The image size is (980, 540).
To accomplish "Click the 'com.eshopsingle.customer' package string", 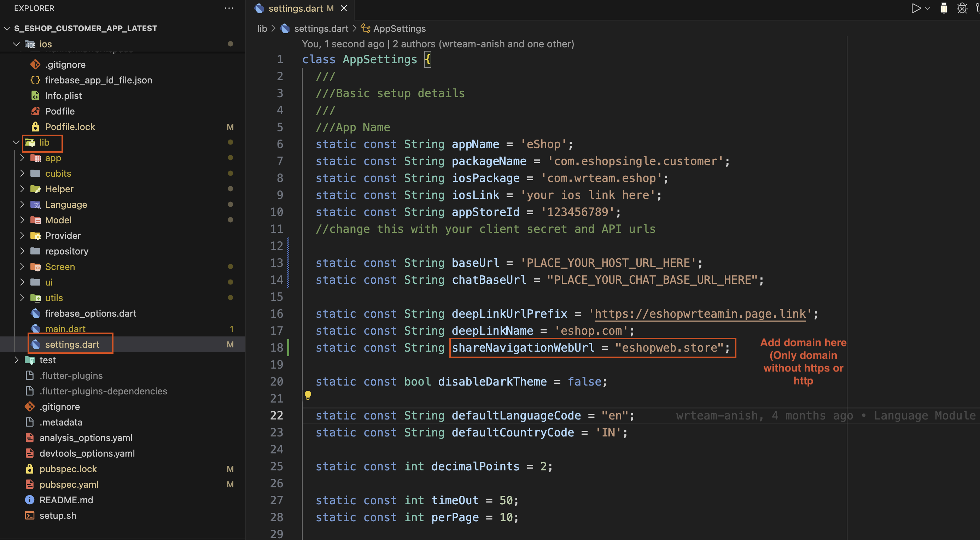I will click(x=635, y=161).
